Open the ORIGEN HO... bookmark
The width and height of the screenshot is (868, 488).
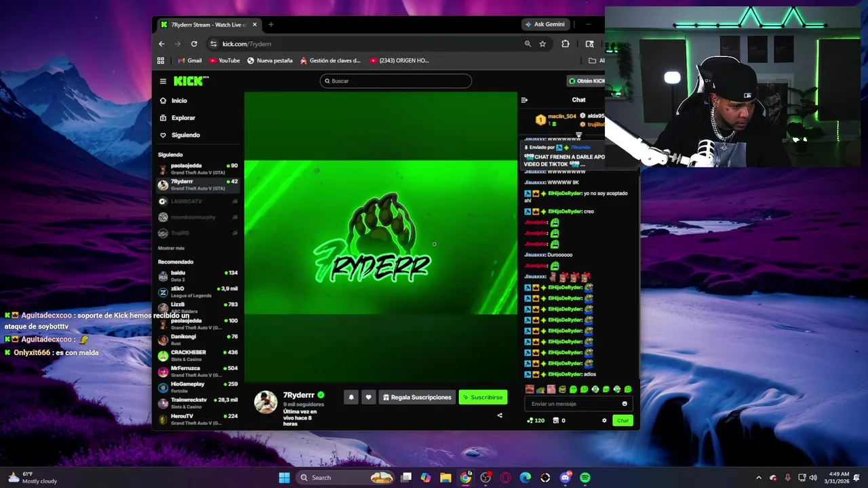point(399,60)
